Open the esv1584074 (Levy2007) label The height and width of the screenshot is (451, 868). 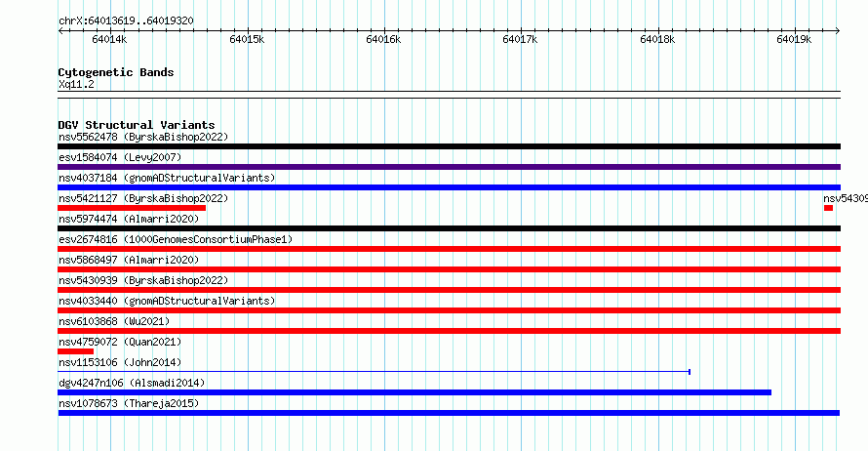[120, 157]
